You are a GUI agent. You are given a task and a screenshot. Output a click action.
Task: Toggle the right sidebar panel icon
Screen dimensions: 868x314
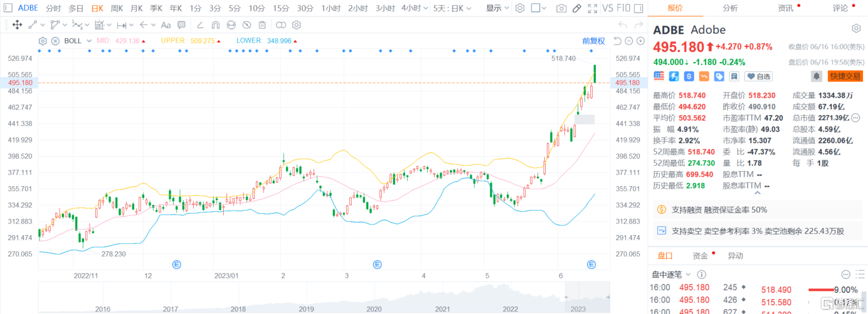pyautogui.click(x=638, y=8)
